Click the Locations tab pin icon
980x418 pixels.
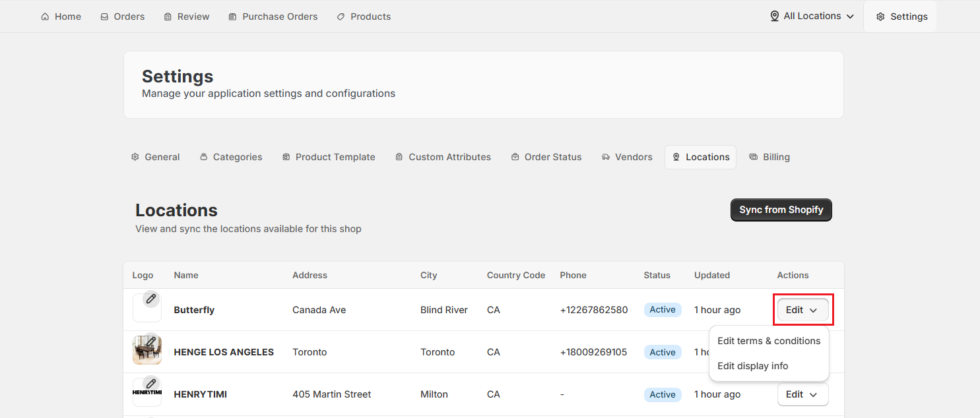pyautogui.click(x=676, y=157)
